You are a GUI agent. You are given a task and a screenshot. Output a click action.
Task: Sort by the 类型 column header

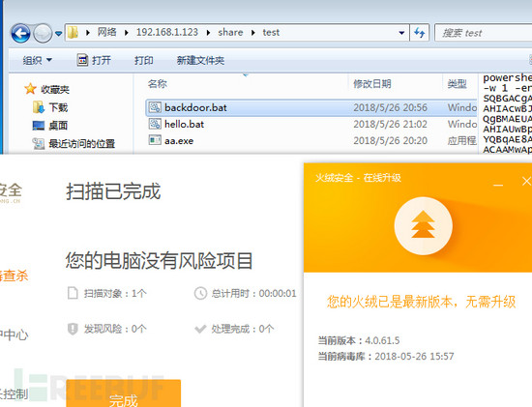(x=457, y=83)
